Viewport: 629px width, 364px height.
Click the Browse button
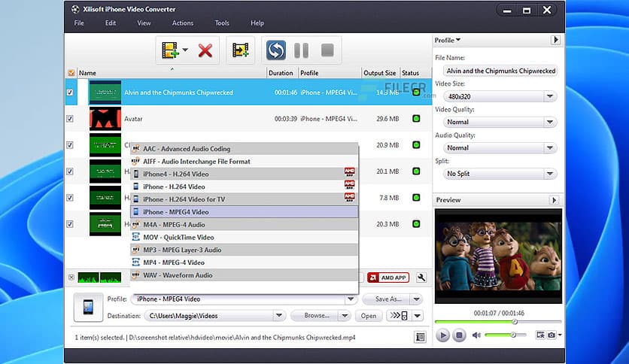coord(314,316)
